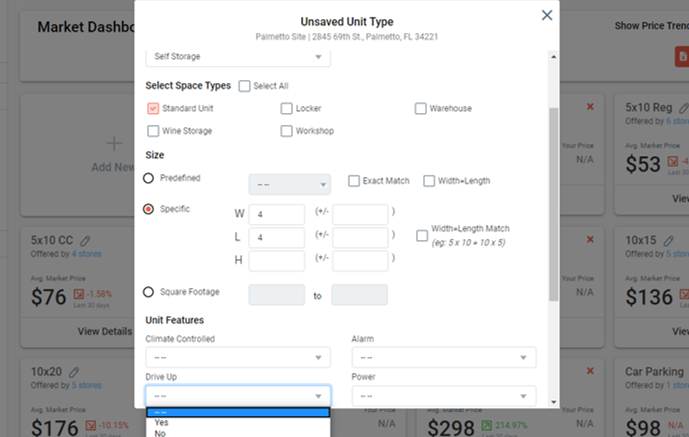Click the height +/- tolerance field

(x=360, y=261)
